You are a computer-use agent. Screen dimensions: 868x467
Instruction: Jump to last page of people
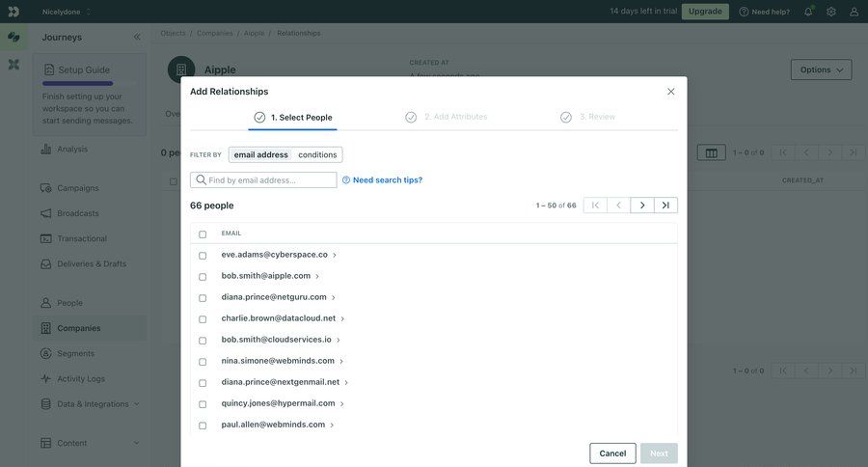665,206
